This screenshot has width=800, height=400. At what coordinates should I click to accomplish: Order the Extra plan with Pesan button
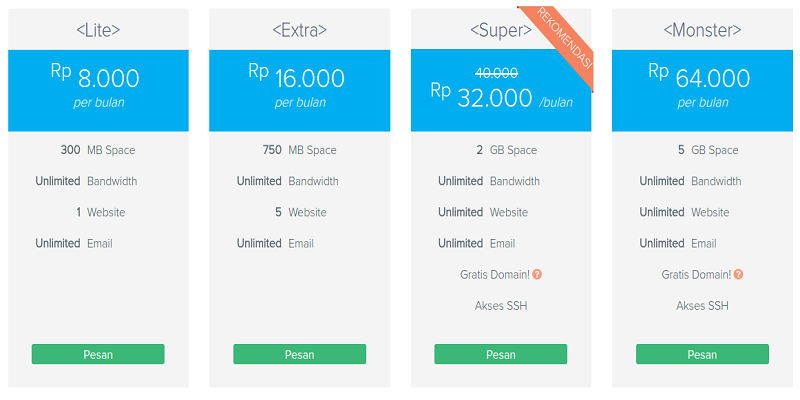pyautogui.click(x=299, y=354)
